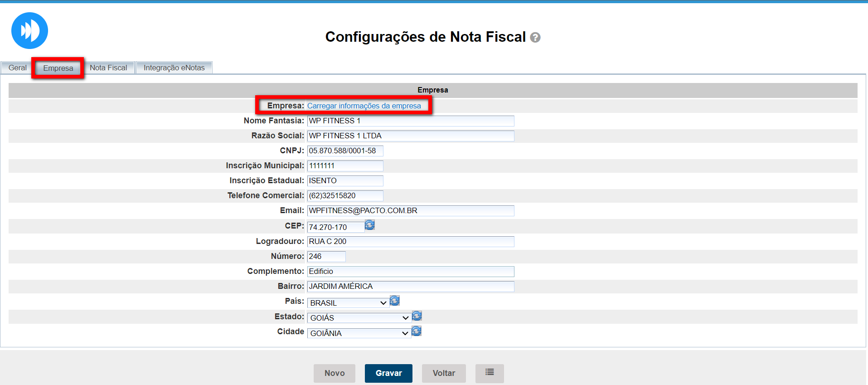Viewport: 868px width, 385px height.
Task: Click the Configurações de Nota Fiscal heading
Action: (x=426, y=37)
